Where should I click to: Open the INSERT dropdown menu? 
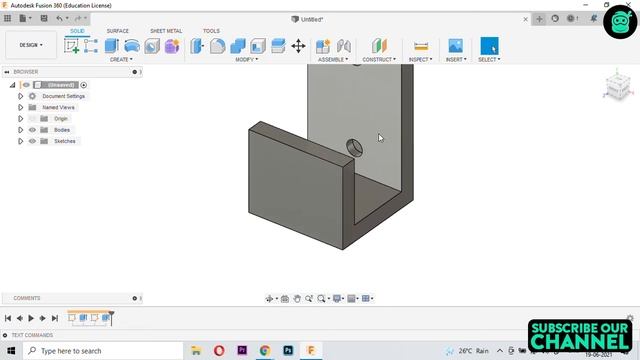456,60
